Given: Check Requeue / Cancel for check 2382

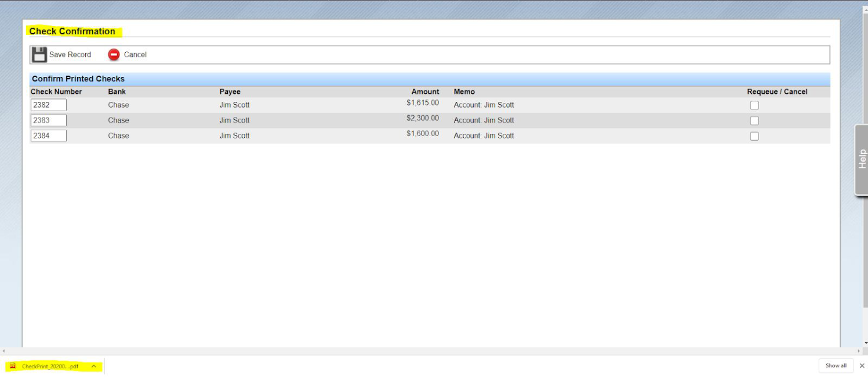Looking at the screenshot, I should [x=754, y=105].
